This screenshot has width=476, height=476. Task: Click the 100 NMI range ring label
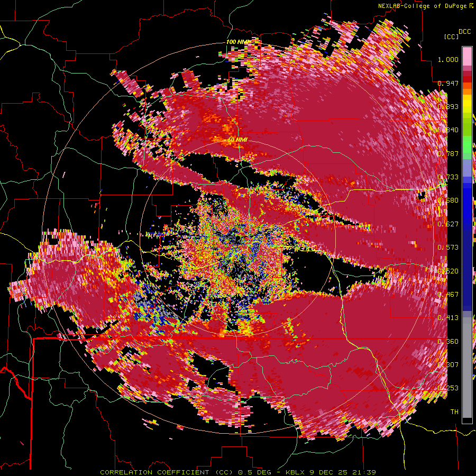click(237, 42)
